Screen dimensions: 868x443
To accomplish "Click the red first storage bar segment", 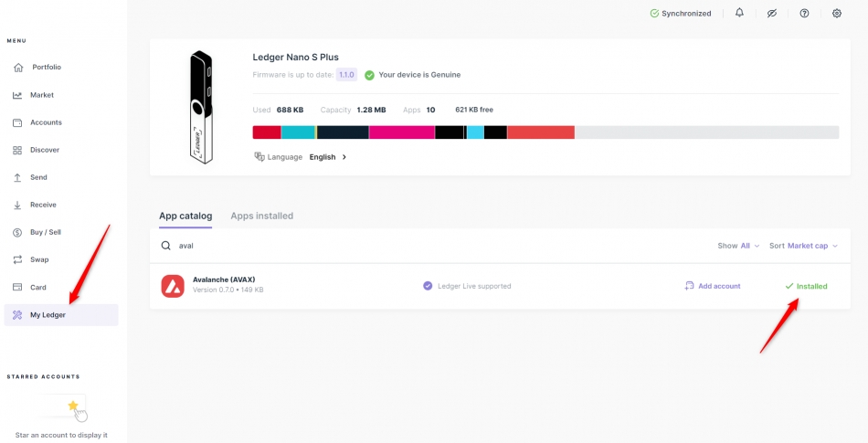I will click(x=267, y=132).
